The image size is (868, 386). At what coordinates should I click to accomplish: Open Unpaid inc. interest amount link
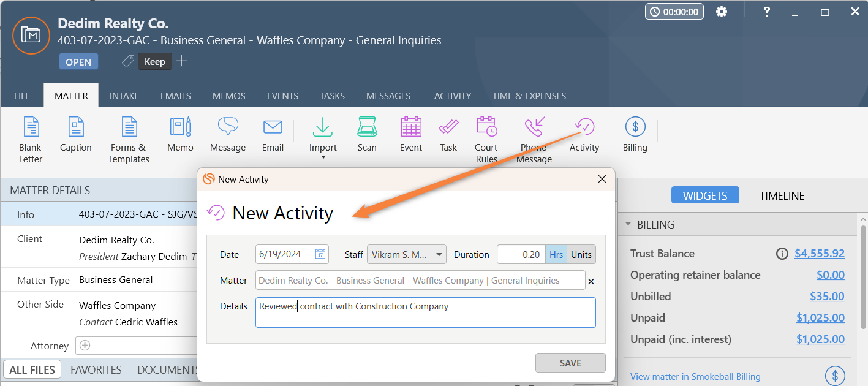[x=820, y=339]
